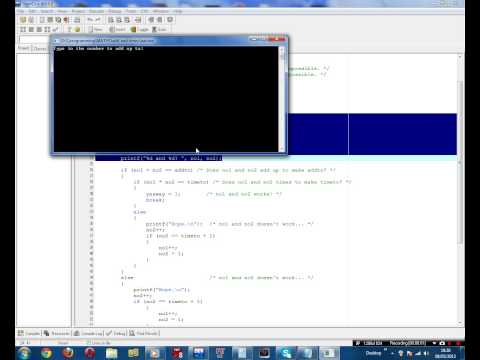
Task: Click the Compile icon in second toolbar row
Action: (23, 30)
